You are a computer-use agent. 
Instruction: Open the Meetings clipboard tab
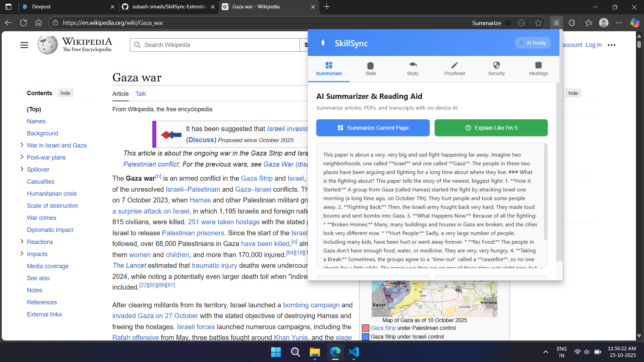tap(538, 69)
